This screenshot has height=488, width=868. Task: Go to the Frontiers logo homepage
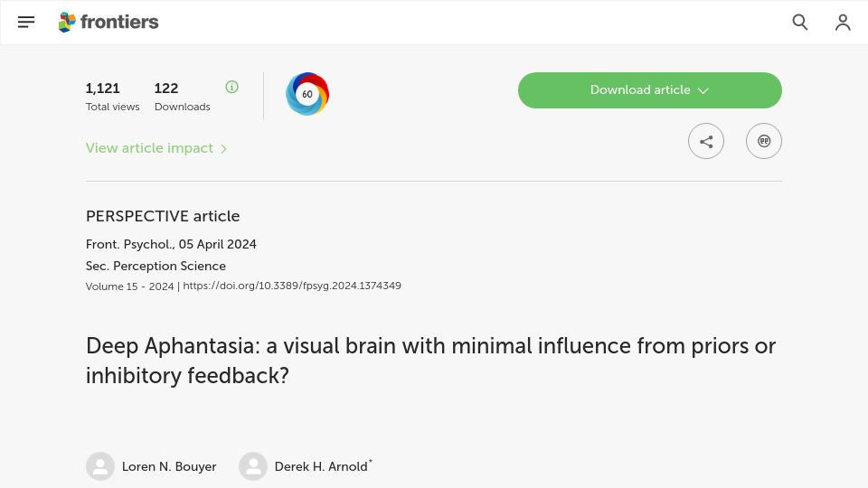[x=108, y=22]
